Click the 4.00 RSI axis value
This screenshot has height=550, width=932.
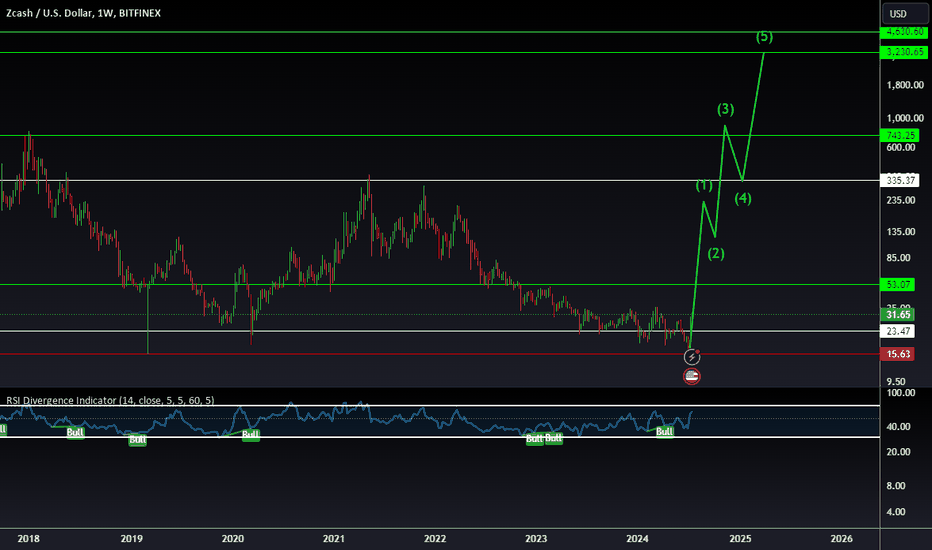[x=896, y=512]
